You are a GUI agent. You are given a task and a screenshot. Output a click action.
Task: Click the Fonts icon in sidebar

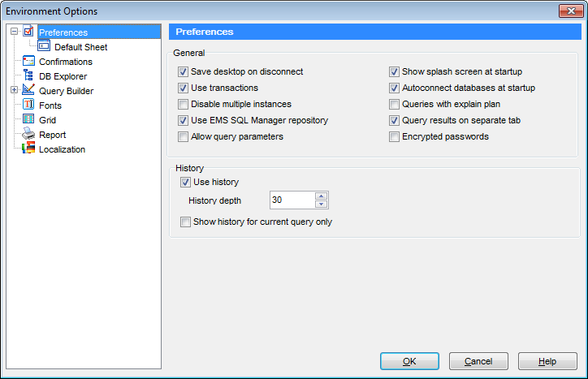(x=28, y=106)
